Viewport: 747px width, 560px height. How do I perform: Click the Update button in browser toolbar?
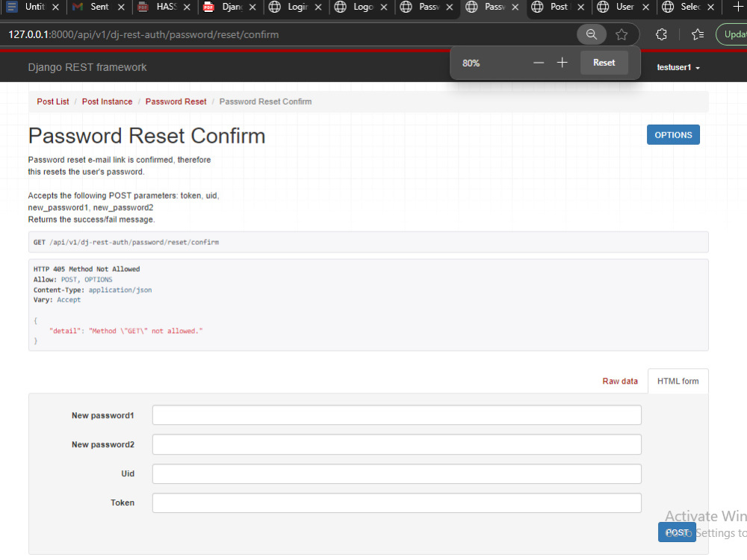pos(732,34)
